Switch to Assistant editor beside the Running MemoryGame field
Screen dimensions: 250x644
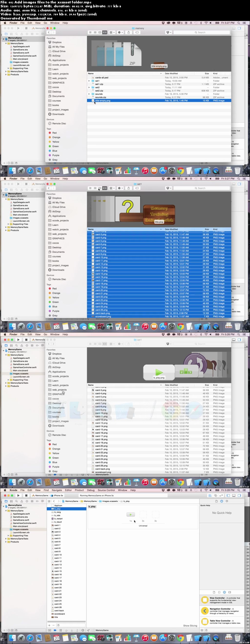pos(215,495)
